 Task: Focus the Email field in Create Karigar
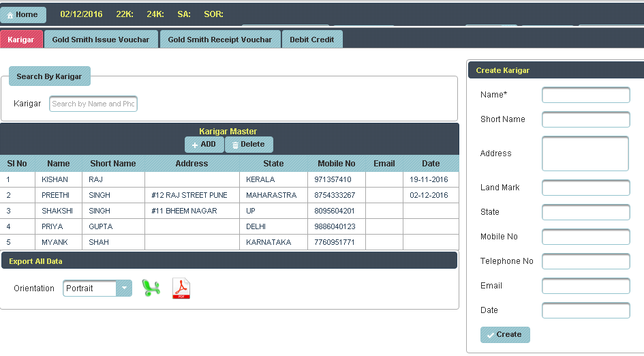click(585, 286)
